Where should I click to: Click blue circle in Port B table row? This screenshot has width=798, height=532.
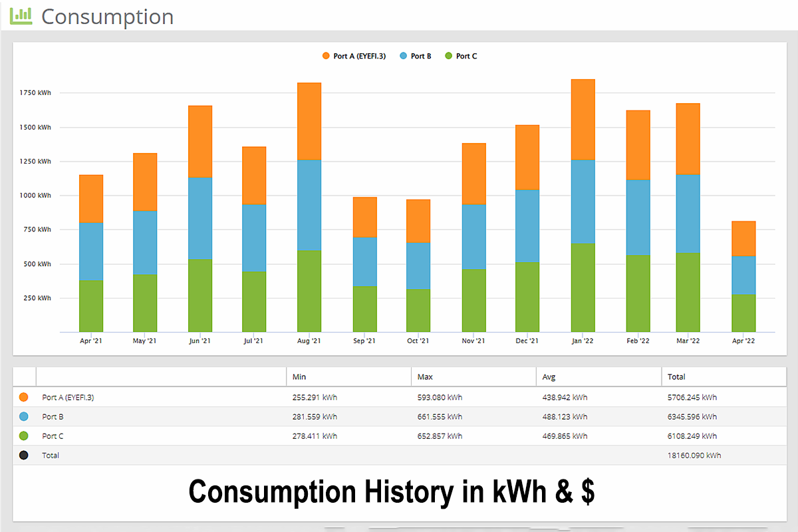click(24, 416)
